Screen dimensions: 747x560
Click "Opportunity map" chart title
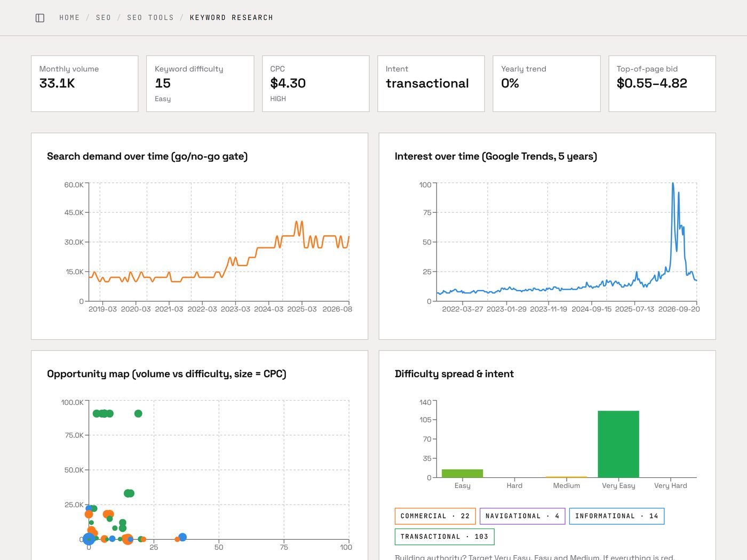(166, 374)
